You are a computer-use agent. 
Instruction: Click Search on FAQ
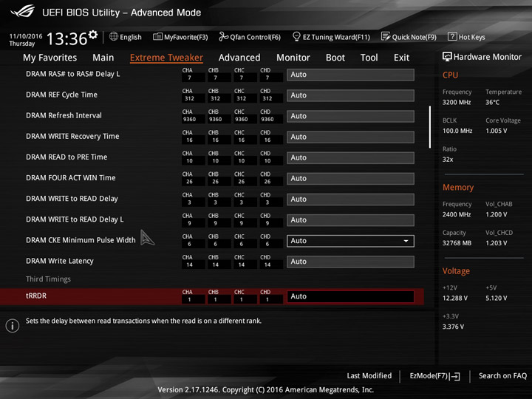(502, 375)
